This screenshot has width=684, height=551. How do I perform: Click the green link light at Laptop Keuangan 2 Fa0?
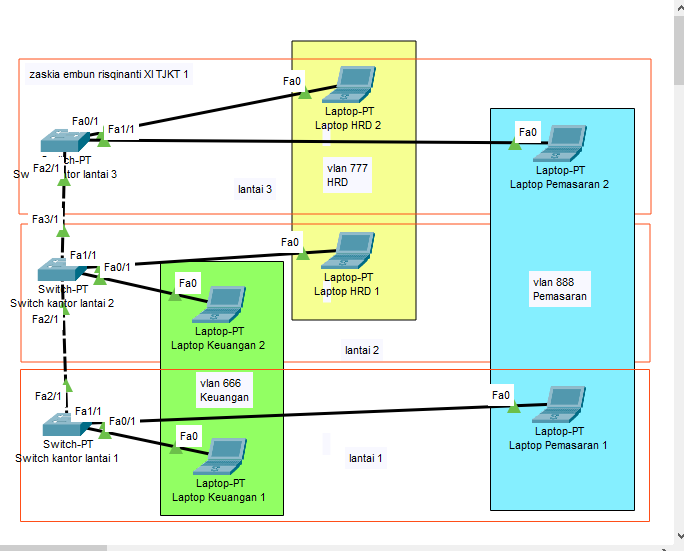(x=174, y=295)
